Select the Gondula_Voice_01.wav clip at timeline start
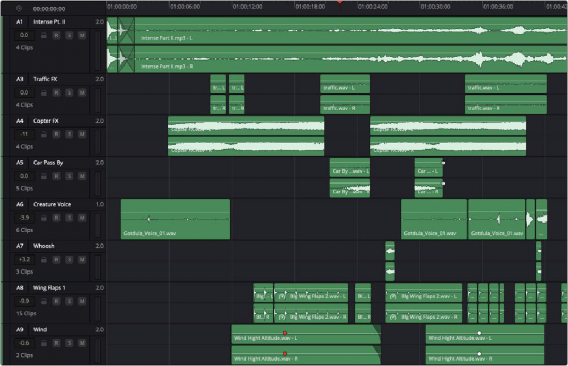Screen dimensions: 568x366 175,219
